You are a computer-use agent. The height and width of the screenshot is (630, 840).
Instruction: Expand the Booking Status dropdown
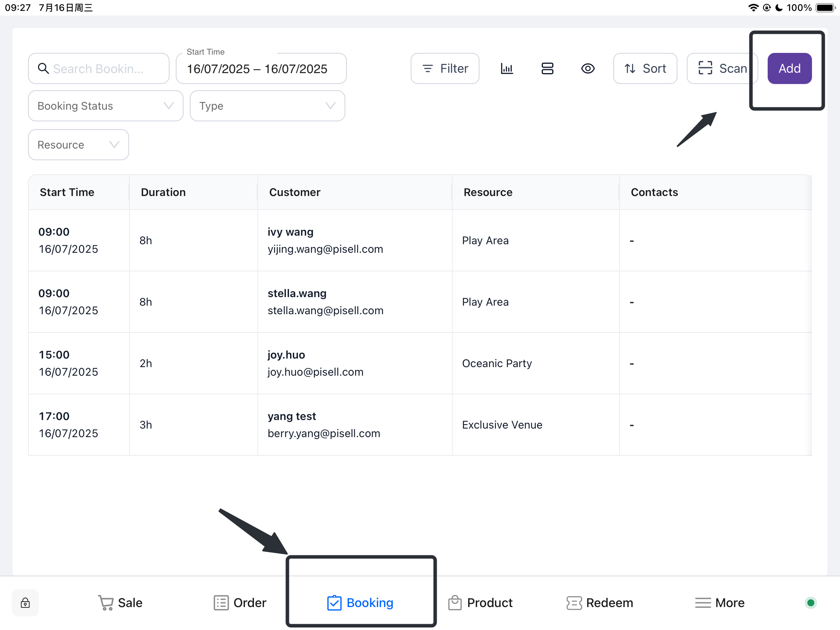(x=105, y=106)
